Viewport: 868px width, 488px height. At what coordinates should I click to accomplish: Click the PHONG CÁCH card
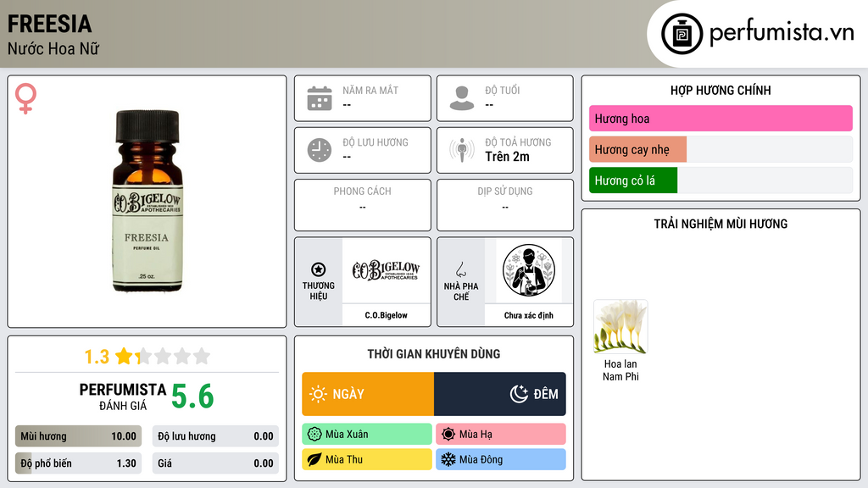point(363,205)
